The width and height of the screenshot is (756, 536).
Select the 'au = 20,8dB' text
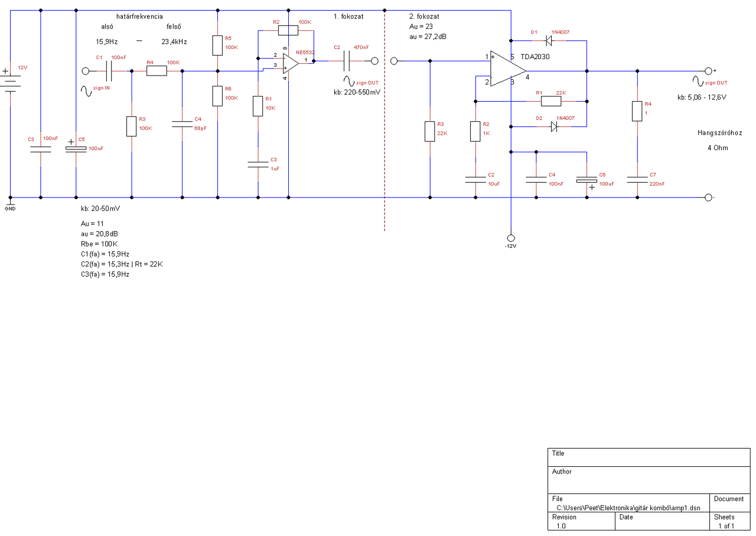tap(99, 234)
